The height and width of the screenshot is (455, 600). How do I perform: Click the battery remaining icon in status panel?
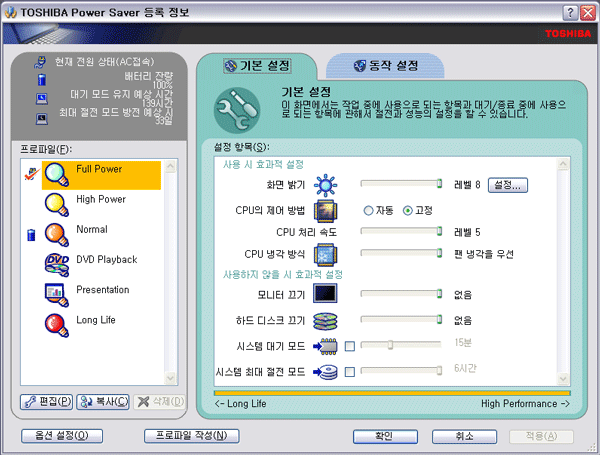point(42,80)
